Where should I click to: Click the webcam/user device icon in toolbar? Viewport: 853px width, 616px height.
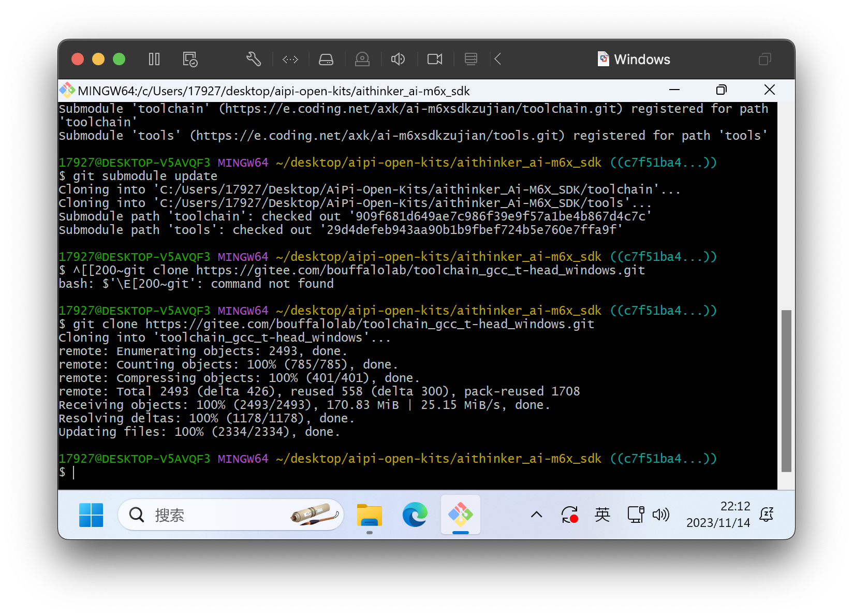pyautogui.click(x=362, y=60)
